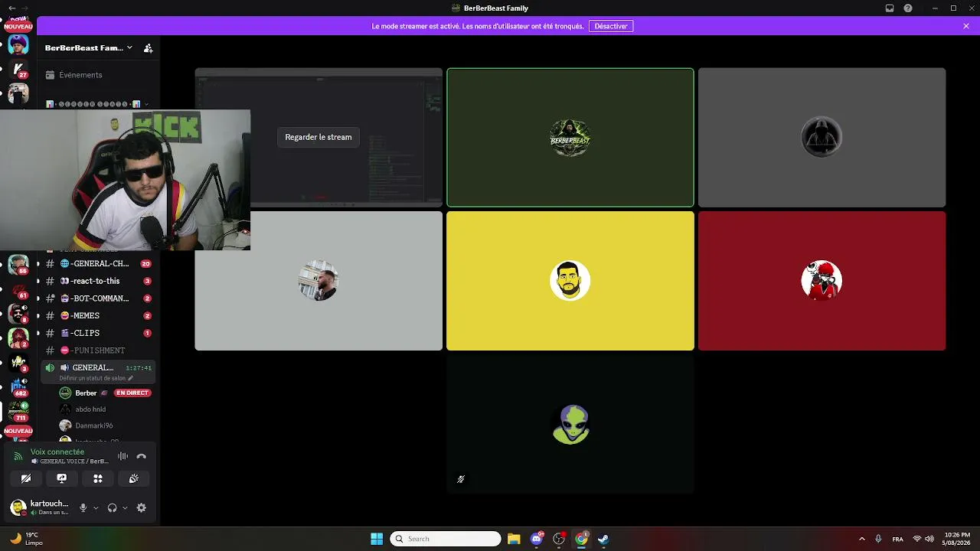Viewport: 980px width, 551px height.
Task: Expand the BerBerBeast Family server menu
Action: (x=88, y=47)
